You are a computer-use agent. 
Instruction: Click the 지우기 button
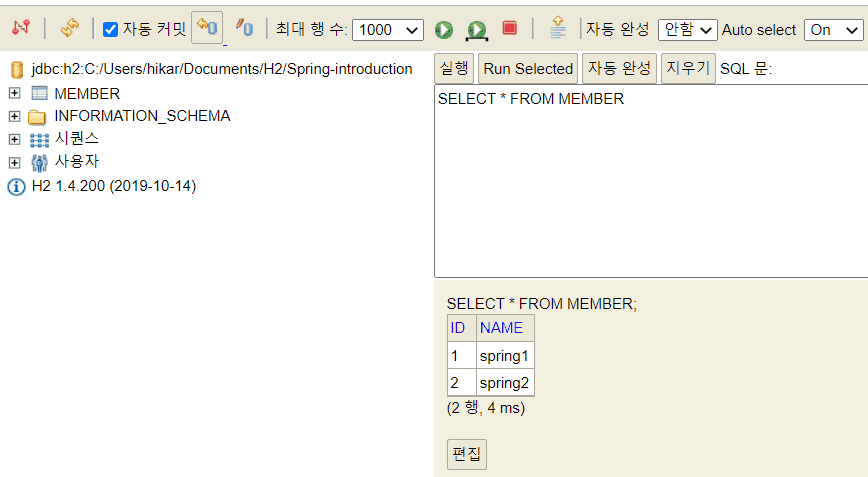tap(688, 69)
